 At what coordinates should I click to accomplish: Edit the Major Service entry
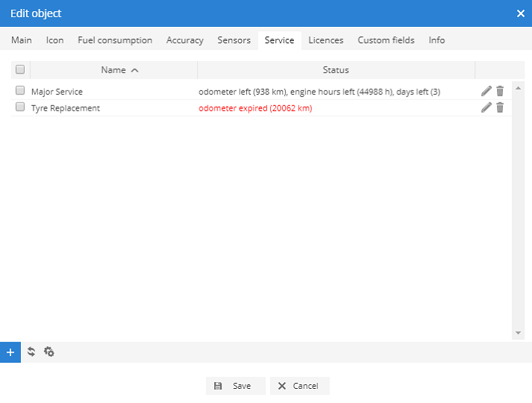(486, 91)
